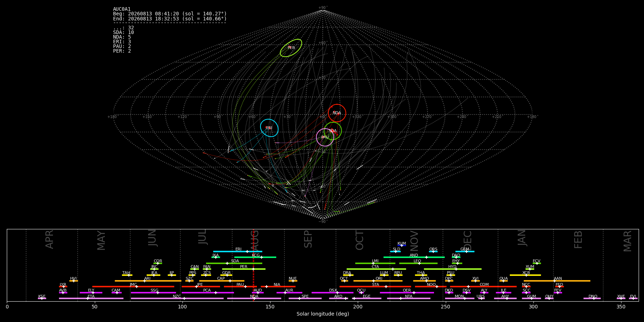
Task: Click the GEM shower peak marker
Action: point(466,252)
